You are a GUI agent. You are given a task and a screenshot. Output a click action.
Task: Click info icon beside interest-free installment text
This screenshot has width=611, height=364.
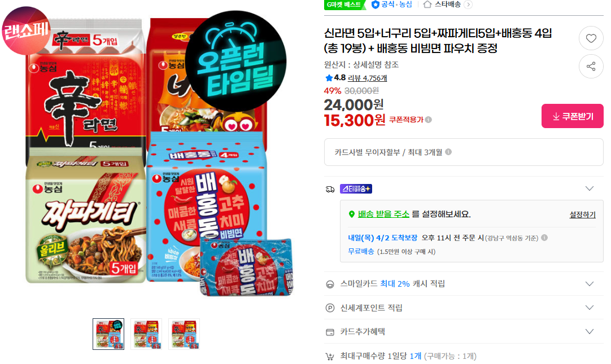pyautogui.click(x=448, y=152)
